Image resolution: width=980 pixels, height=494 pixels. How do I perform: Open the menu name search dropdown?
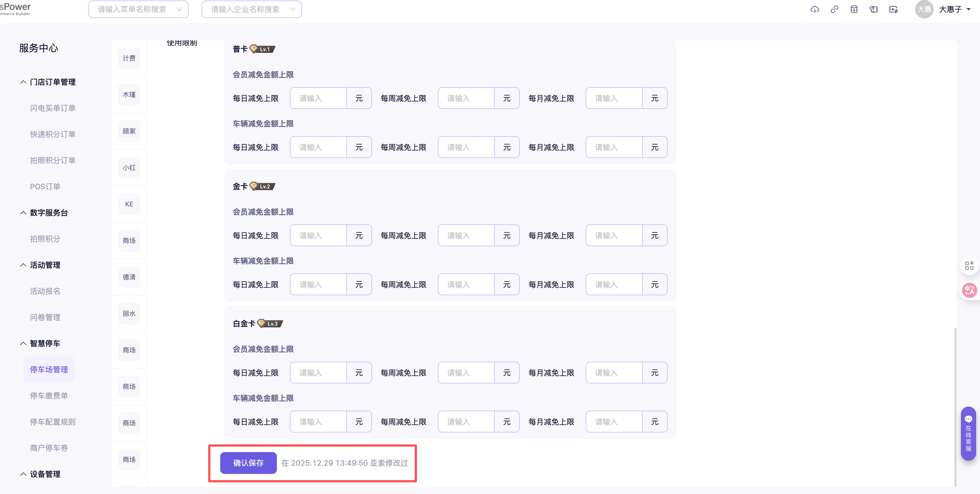click(138, 10)
